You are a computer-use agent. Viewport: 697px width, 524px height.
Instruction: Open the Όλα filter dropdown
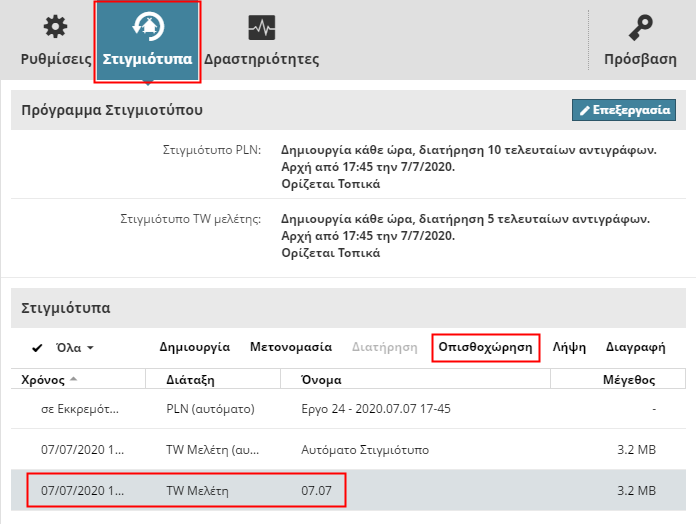(x=76, y=348)
